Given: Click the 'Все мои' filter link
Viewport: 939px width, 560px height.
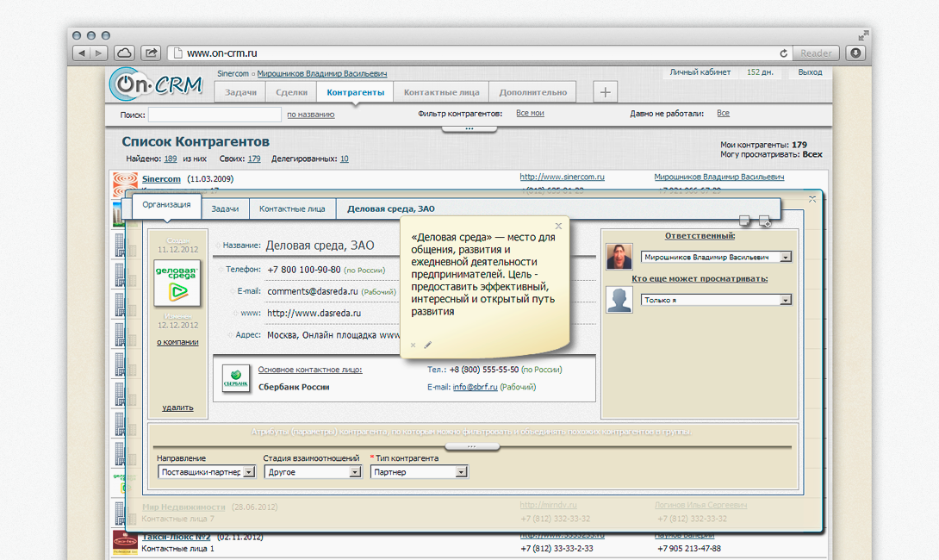Looking at the screenshot, I should pyautogui.click(x=530, y=113).
